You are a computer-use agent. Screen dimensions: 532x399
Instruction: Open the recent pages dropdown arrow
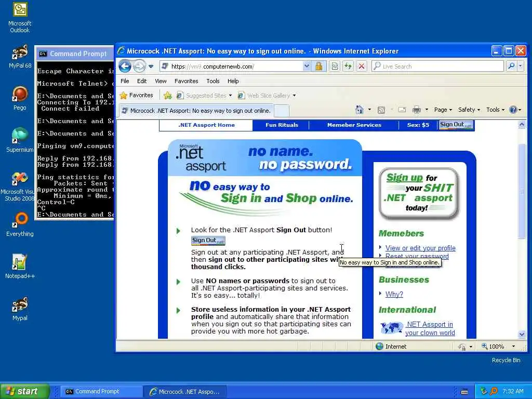coord(151,66)
